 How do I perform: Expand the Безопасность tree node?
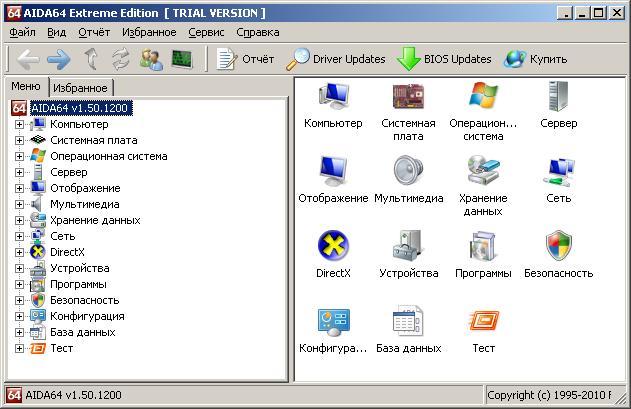click(19, 300)
